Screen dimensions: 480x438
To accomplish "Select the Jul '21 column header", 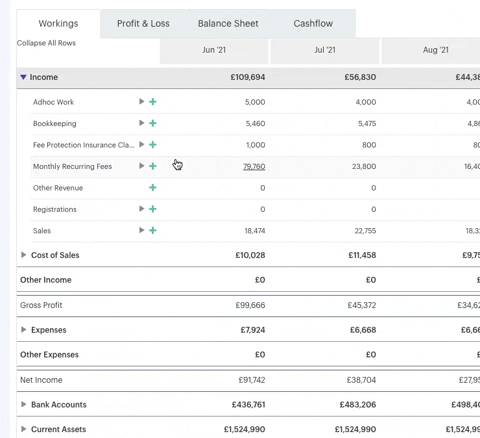I will pyautogui.click(x=325, y=50).
